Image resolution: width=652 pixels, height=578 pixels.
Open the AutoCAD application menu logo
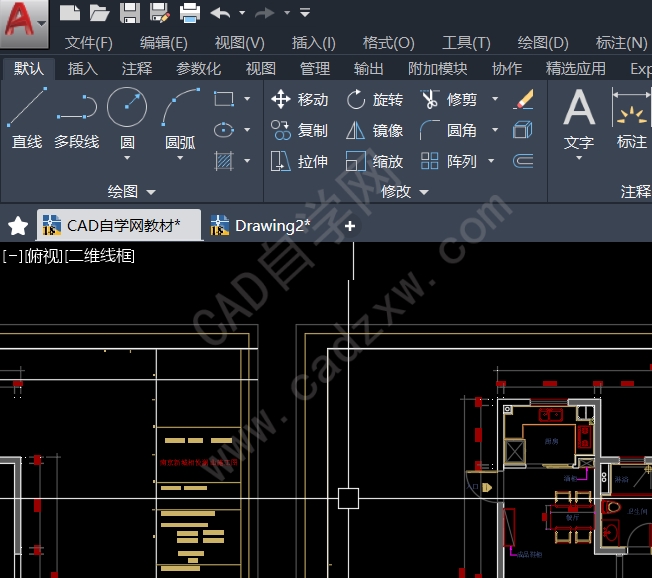[x=23, y=23]
